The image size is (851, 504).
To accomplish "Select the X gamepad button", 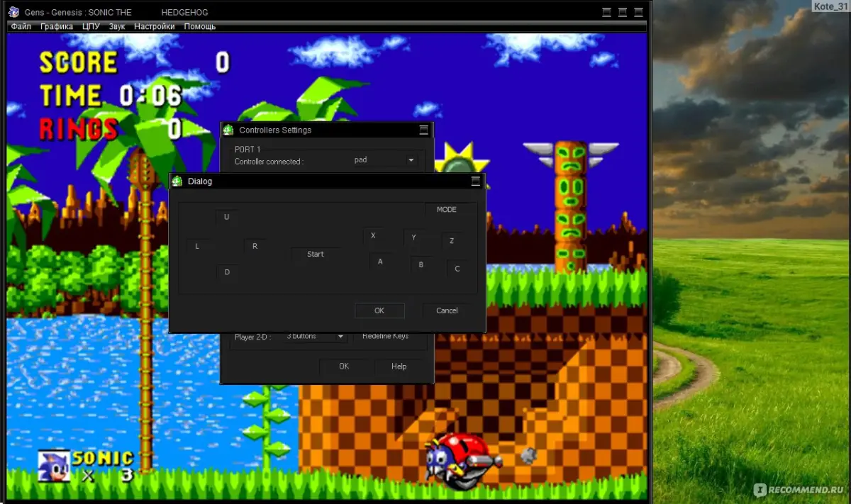I will 374,235.
